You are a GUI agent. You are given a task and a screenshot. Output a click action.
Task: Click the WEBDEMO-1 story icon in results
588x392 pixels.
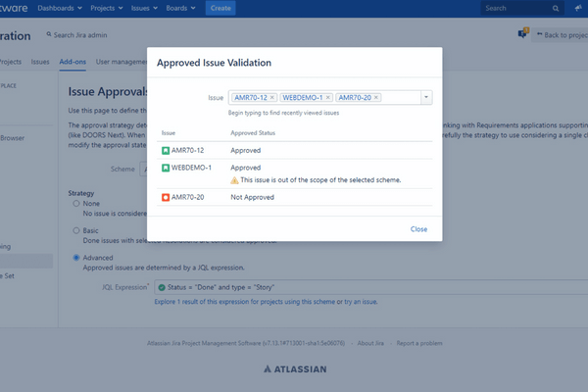166,168
